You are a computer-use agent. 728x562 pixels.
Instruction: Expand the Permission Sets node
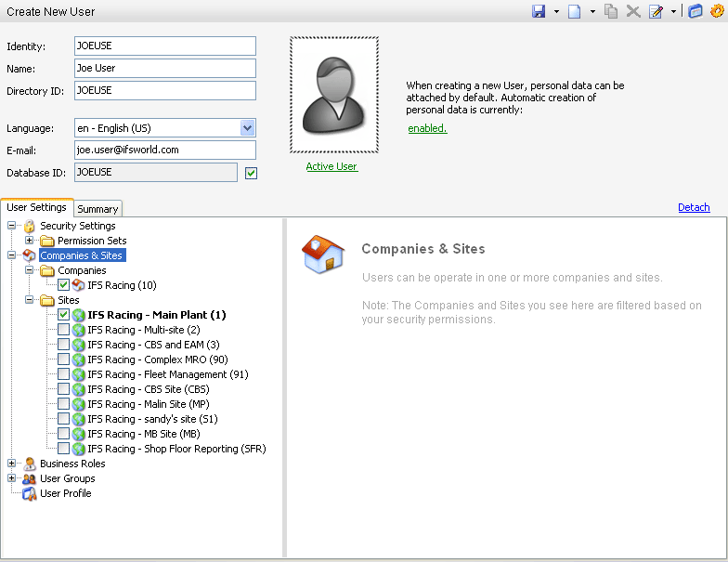[x=30, y=241]
